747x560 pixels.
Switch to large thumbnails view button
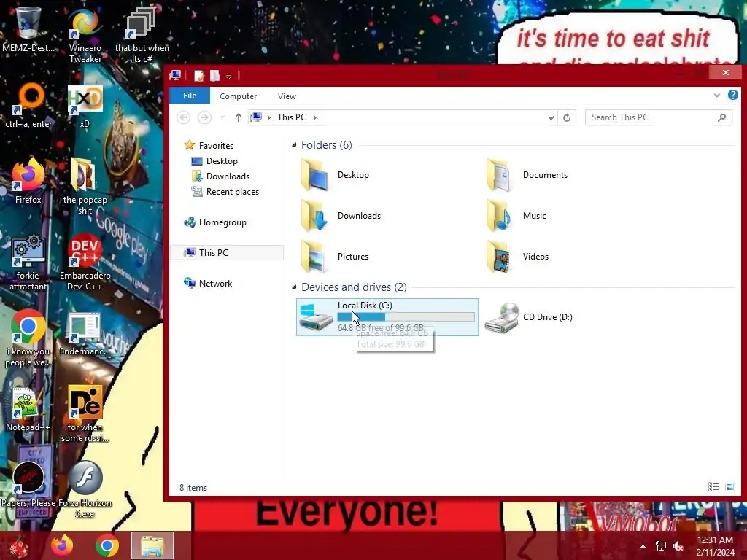pos(729,486)
